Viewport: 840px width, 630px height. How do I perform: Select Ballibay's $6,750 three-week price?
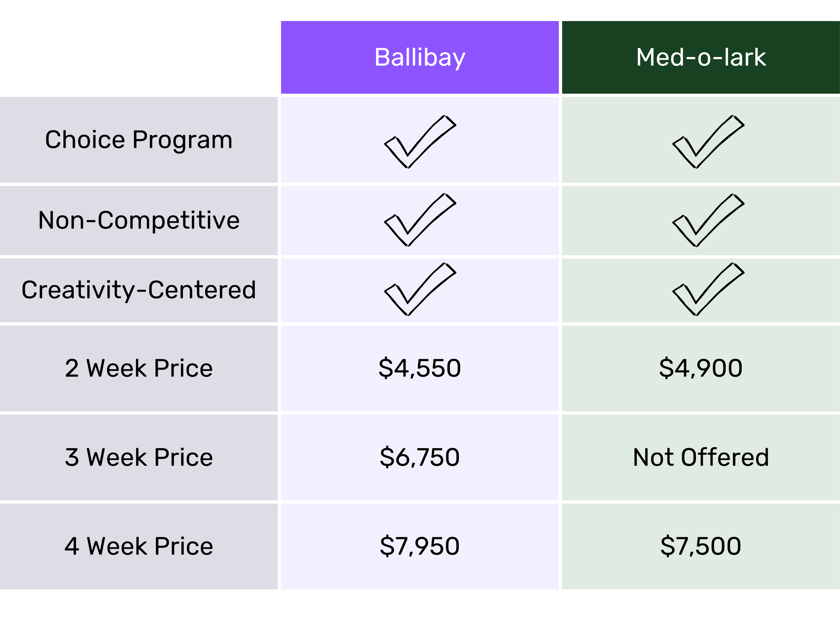pyautogui.click(x=420, y=457)
